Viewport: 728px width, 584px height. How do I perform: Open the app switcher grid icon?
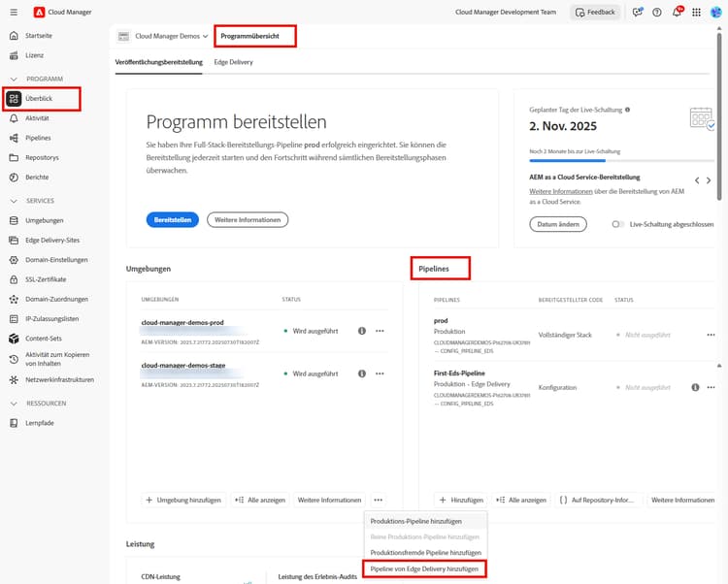[696, 12]
